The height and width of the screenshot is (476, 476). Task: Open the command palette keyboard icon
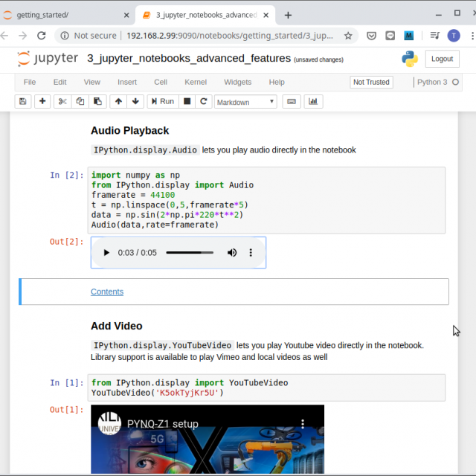pos(292,101)
